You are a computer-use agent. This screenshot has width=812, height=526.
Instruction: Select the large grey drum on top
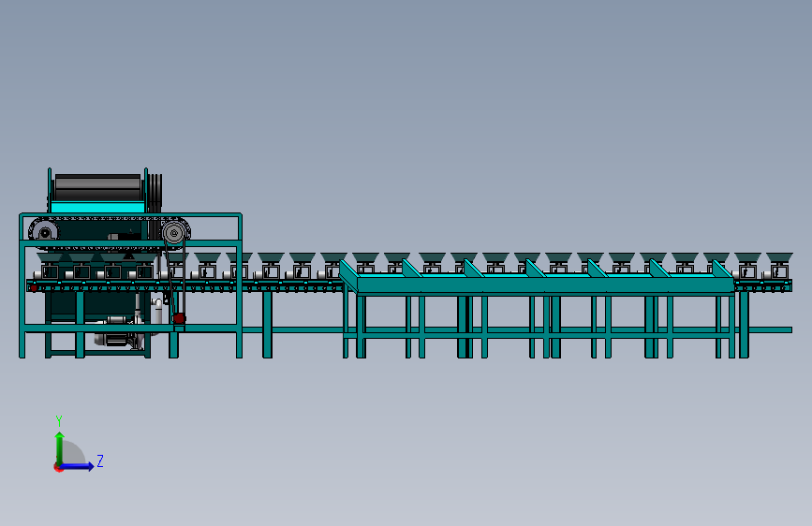[98, 188]
